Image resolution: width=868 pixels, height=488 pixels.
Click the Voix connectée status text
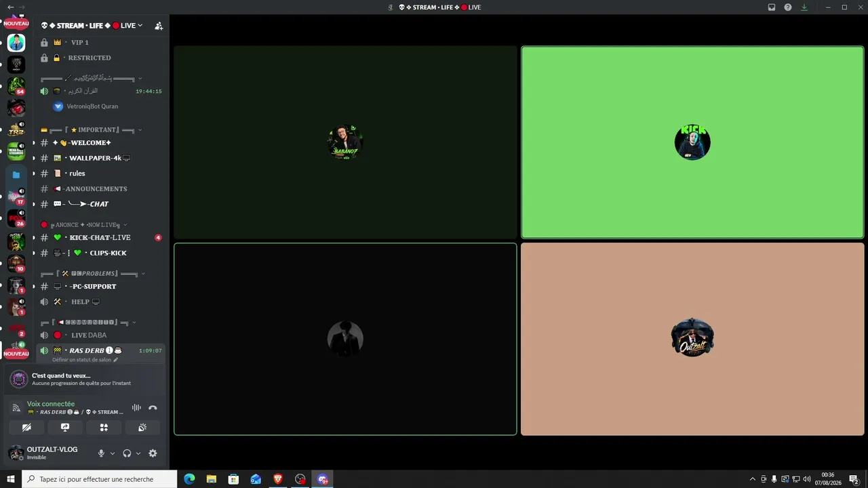coord(51,404)
